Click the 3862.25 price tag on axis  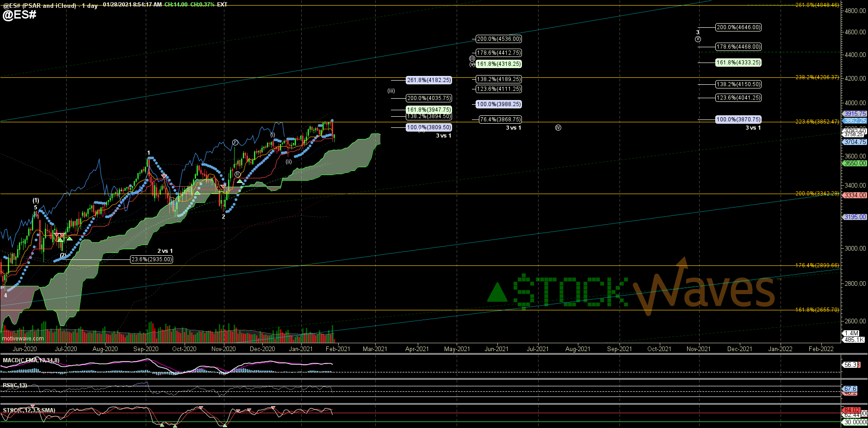tap(855, 120)
